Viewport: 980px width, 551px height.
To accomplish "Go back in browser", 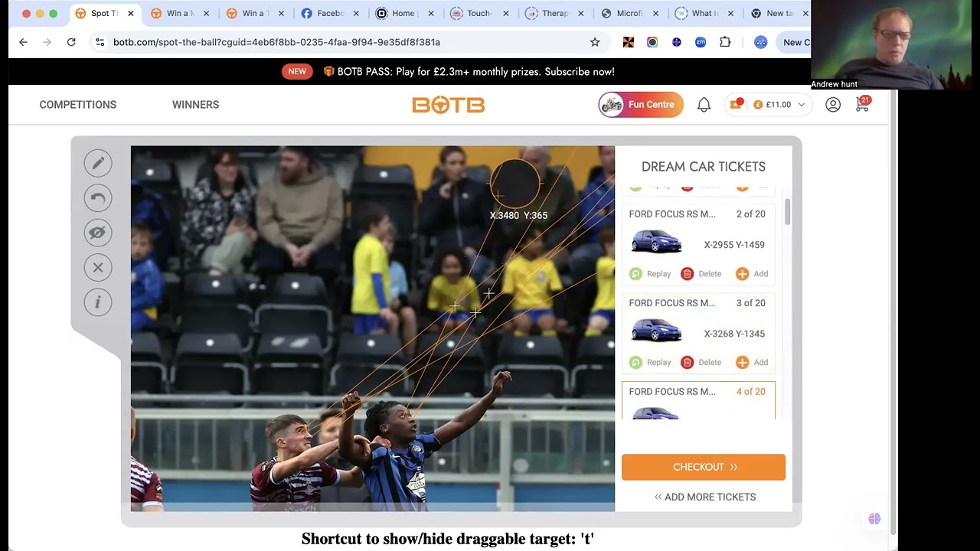I will 23,42.
